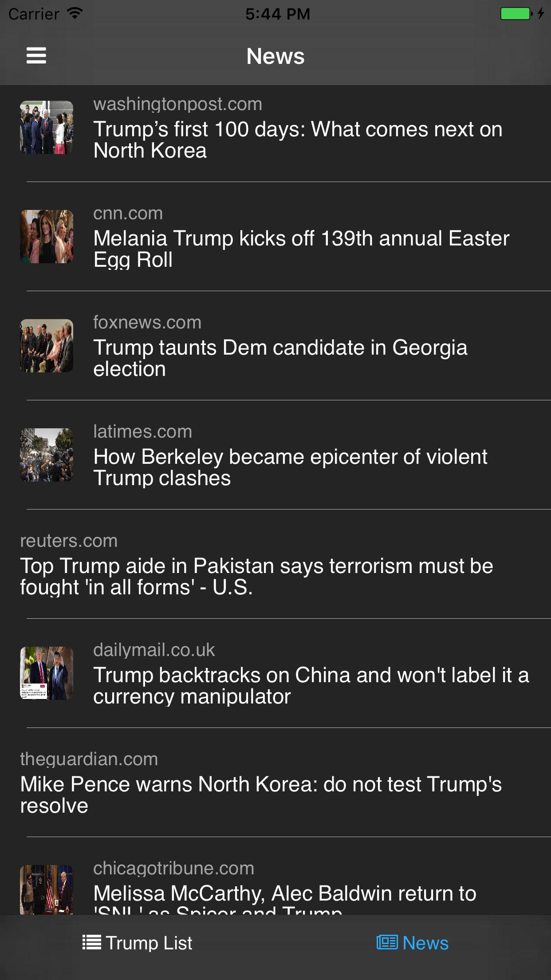Tap the newspaper icon in tab bar
The height and width of the screenshot is (980, 551).
tap(387, 942)
